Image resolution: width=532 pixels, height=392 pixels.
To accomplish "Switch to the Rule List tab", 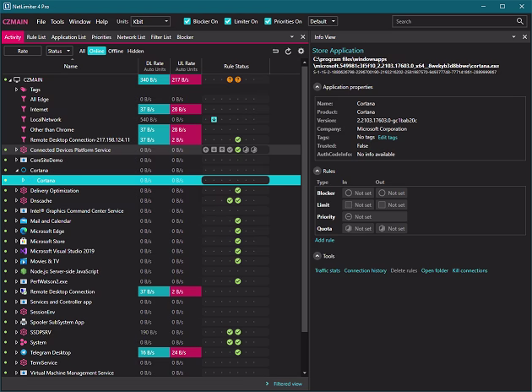I will pos(36,37).
